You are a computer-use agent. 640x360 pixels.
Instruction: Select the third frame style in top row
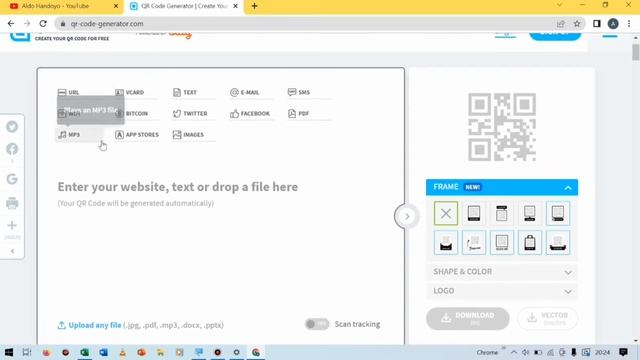502,213
